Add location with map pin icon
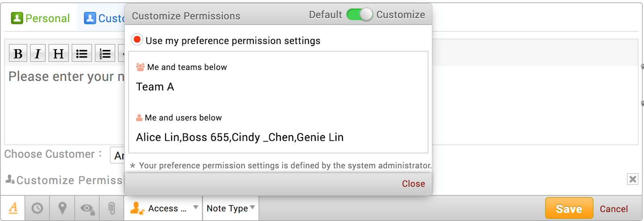The image size is (644, 221). point(62,208)
